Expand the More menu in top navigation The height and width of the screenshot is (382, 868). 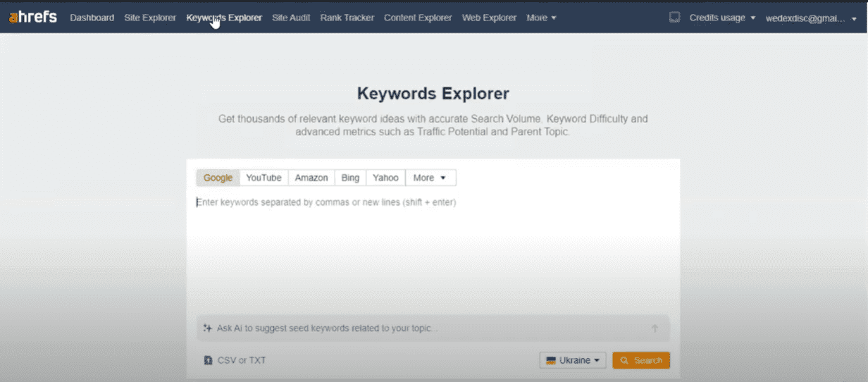point(541,18)
